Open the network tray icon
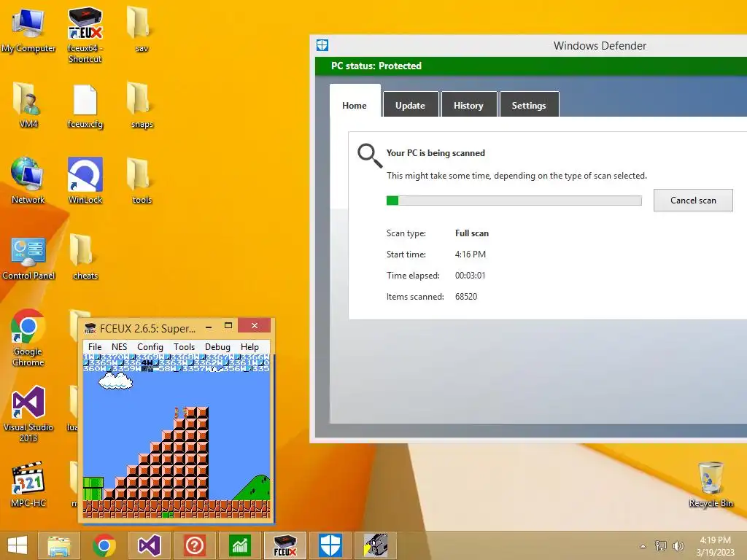This screenshot has width=747, height=560. [661, 545]
